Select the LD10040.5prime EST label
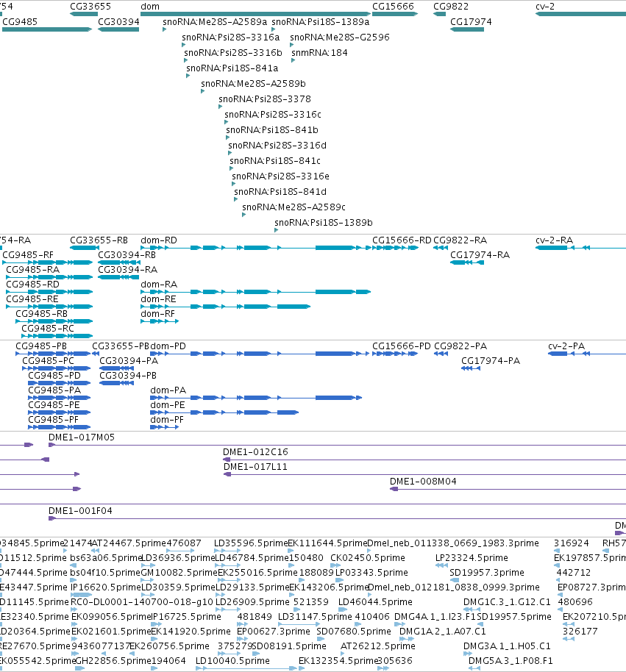This screenshot has height=672, width=626. click(232, 660)
